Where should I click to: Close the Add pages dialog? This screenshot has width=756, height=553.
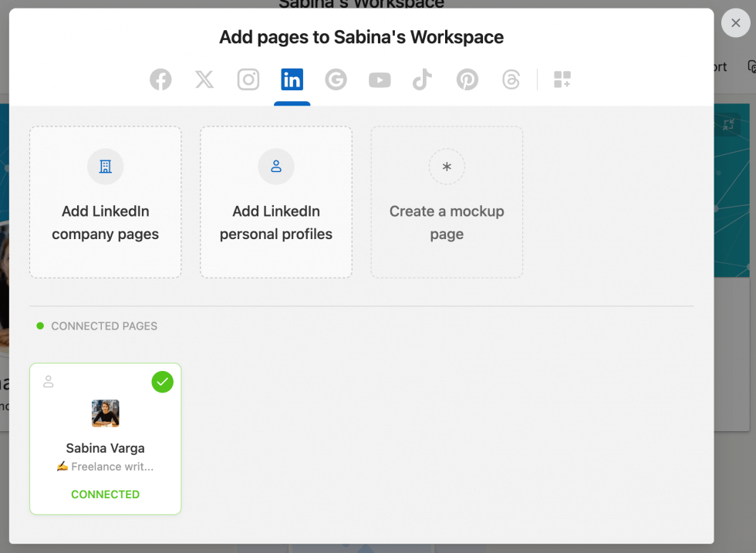coord(735,23)
